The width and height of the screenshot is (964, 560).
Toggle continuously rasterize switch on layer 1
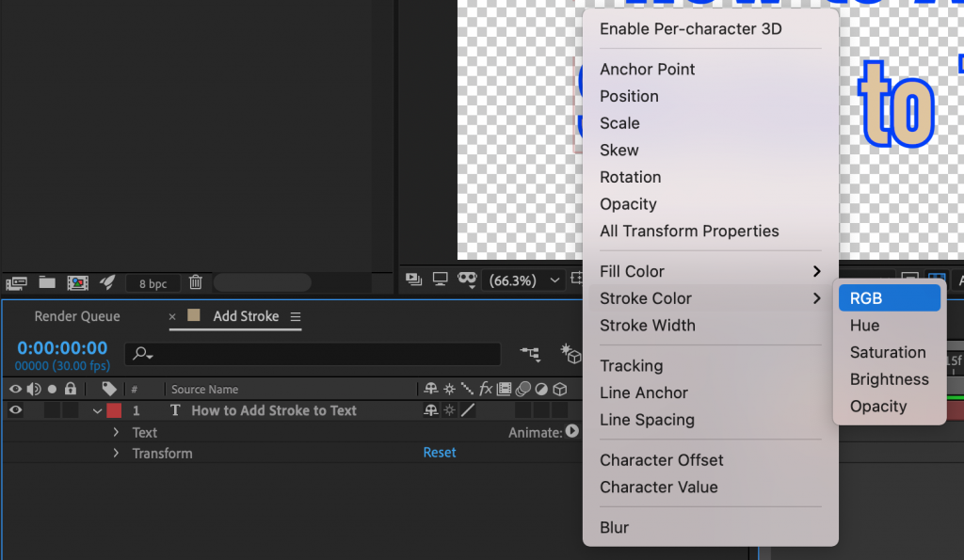[449, 410]
